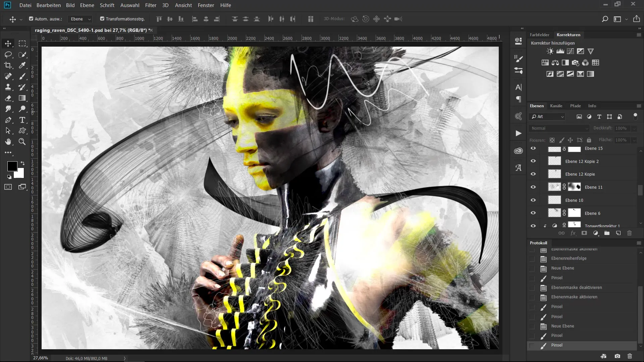Viewport: 644px width, 362px height.
Task: Click the foreground color swatch
Action: point(12,166)
